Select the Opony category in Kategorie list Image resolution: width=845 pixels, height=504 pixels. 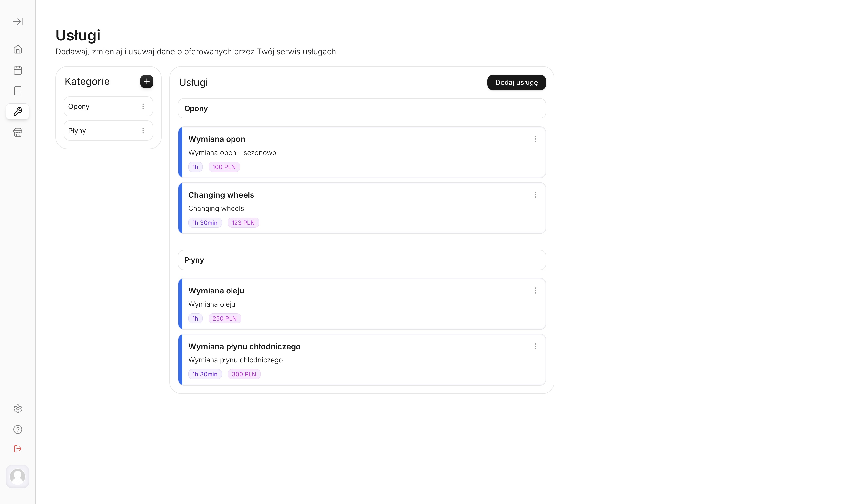99,106
